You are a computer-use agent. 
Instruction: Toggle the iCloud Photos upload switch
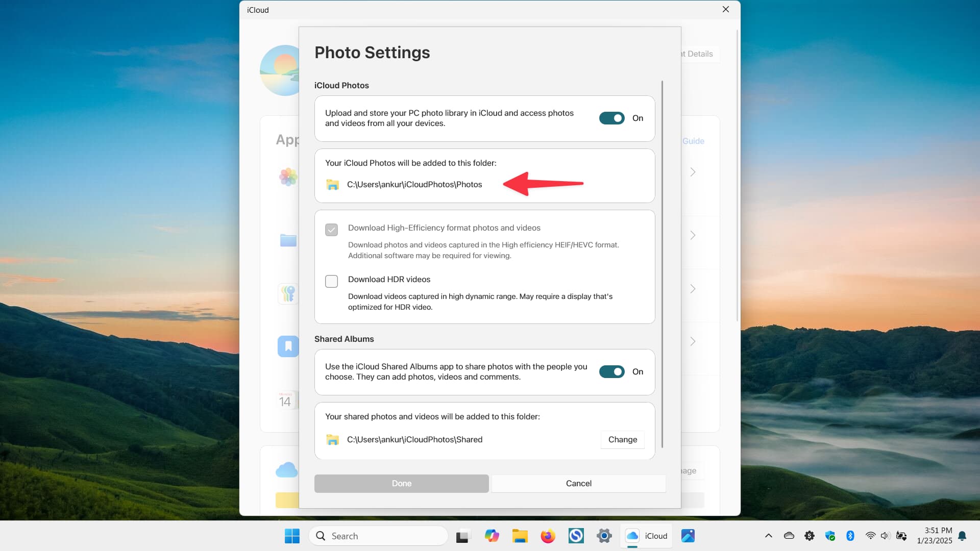pos(611,118)
